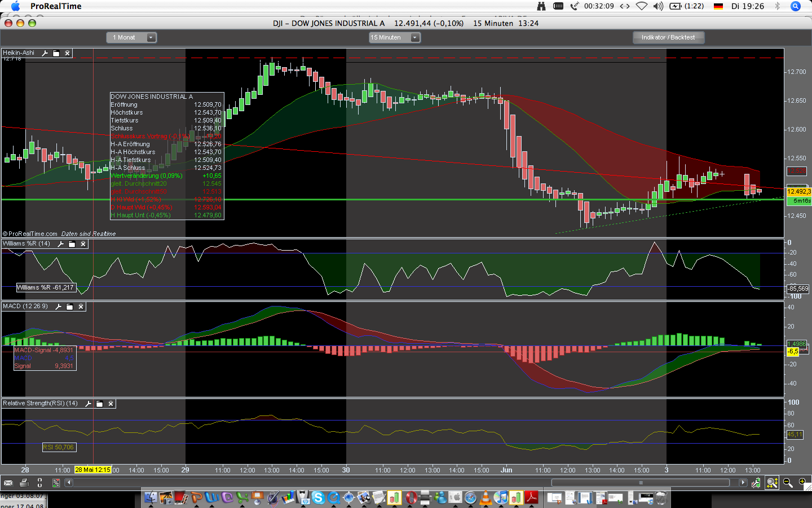Open the Heikin-Ashi settings wrench

click(45, 53)
